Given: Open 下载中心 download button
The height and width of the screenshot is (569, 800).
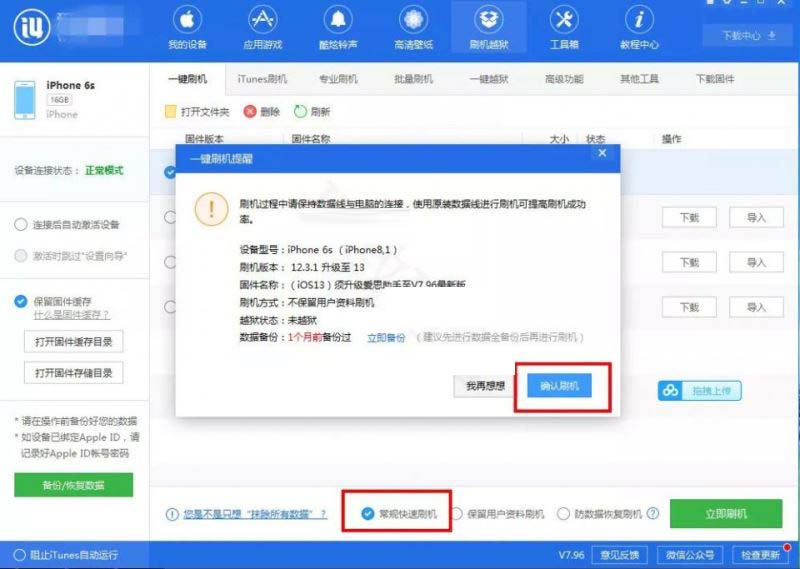Looking at the screenshot, I should click(749, 36).
